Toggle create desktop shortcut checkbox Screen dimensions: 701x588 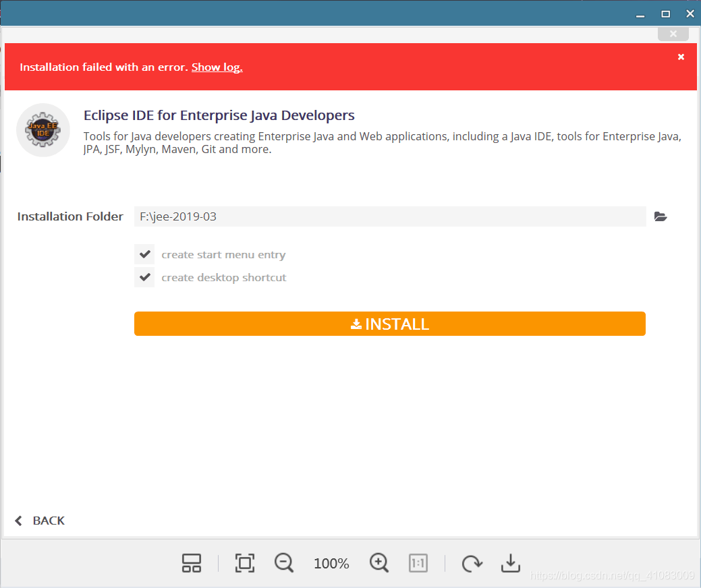[x=144, y=277]
